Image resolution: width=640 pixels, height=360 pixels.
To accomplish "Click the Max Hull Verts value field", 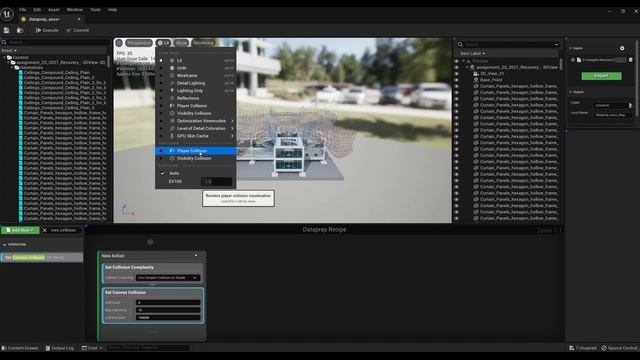I will 168,310.
